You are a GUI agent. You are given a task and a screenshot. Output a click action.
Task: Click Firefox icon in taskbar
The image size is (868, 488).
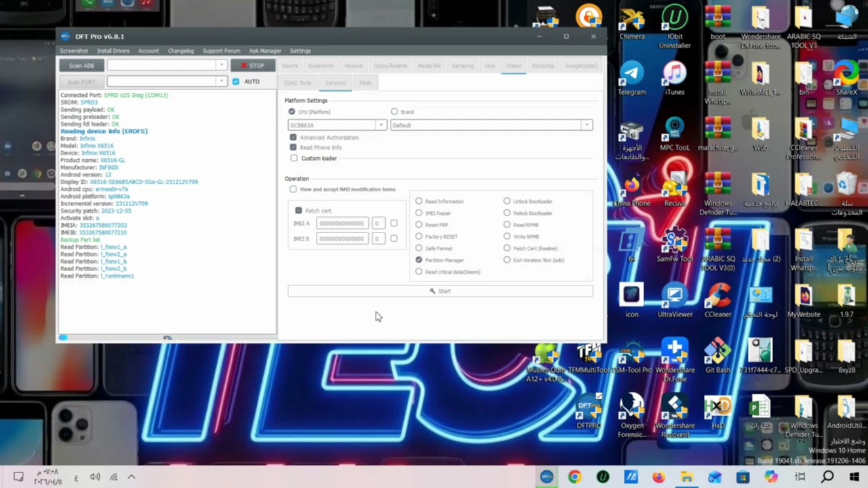coord(658,477)
